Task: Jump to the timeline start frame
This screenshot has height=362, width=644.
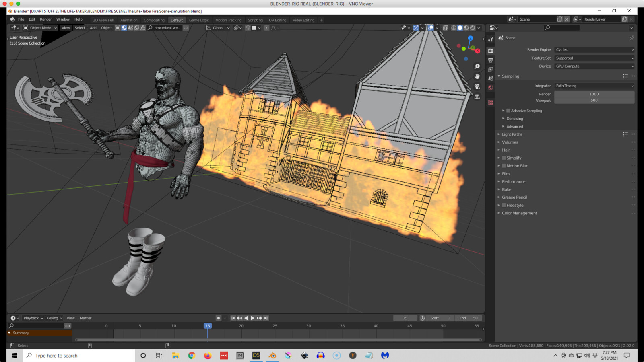Action: [x=233, y=318]
